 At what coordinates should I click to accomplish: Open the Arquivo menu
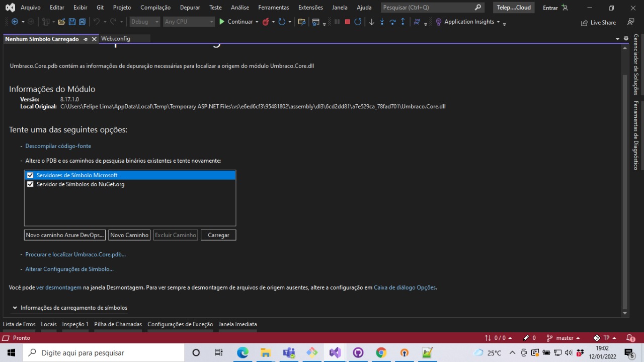pyautogui.click(x=31, y=8)
